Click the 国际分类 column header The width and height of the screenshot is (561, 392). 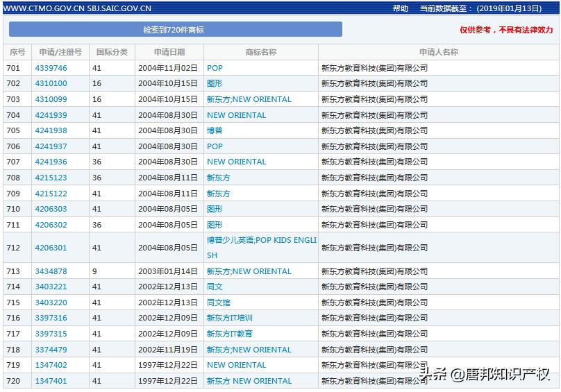pyautogui.click(x=112, y=52)
